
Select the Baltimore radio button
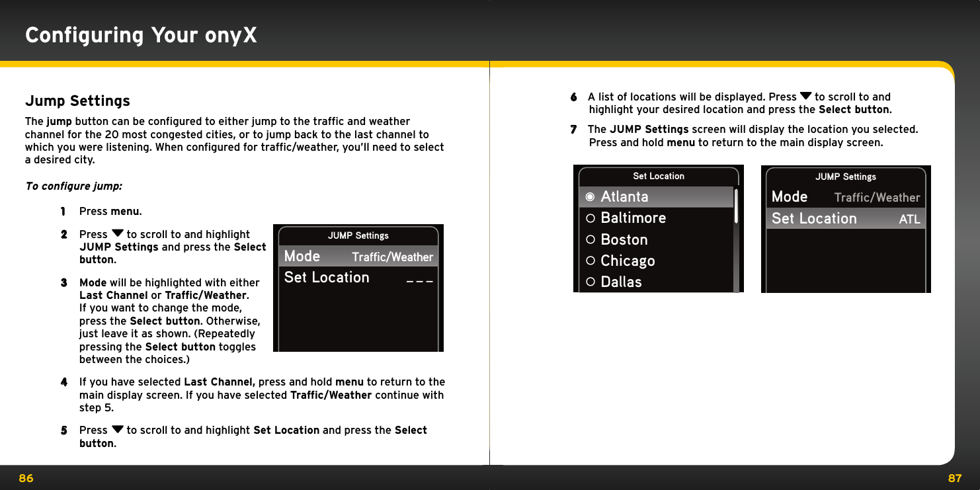tap(590, 218)
